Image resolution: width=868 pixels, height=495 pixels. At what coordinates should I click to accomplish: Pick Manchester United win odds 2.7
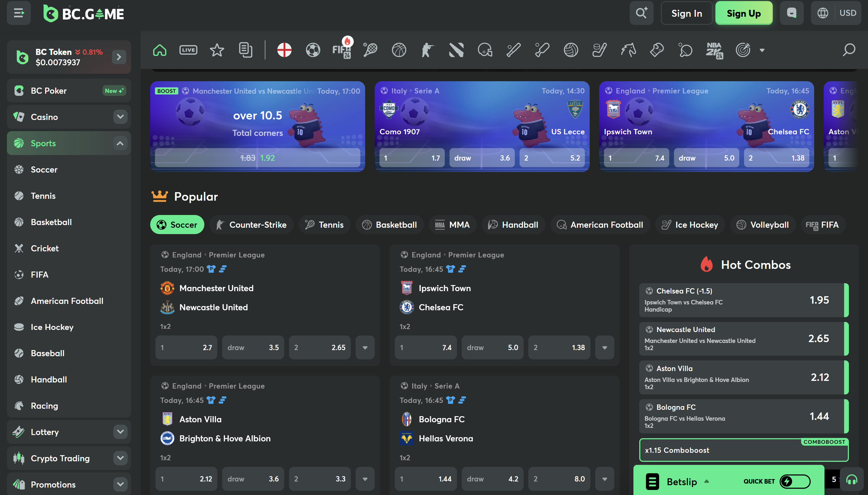coord(186,347)
